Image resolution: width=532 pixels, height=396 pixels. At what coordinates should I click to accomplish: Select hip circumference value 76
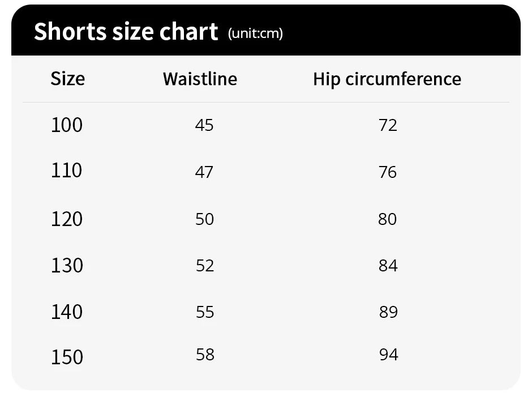tap(388, 172)
